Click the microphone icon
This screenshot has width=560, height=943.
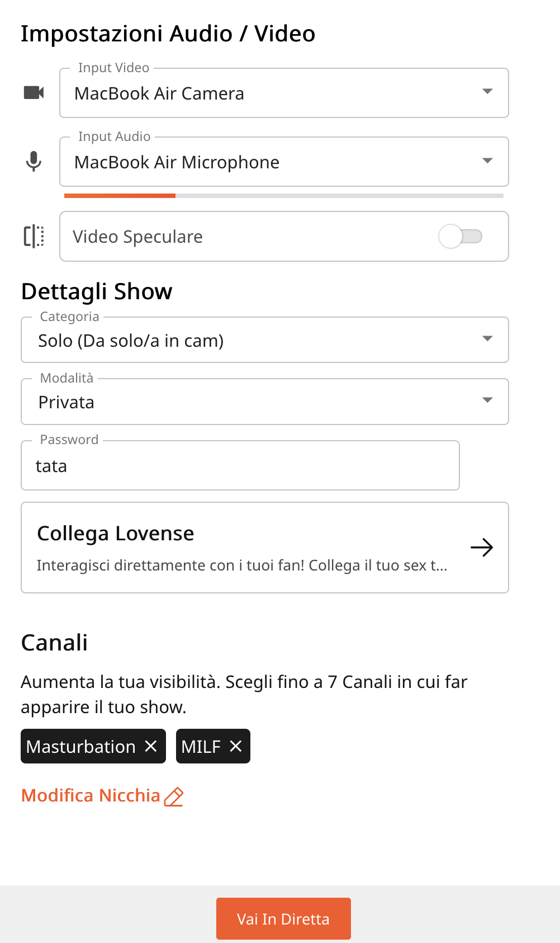(34, 162)
